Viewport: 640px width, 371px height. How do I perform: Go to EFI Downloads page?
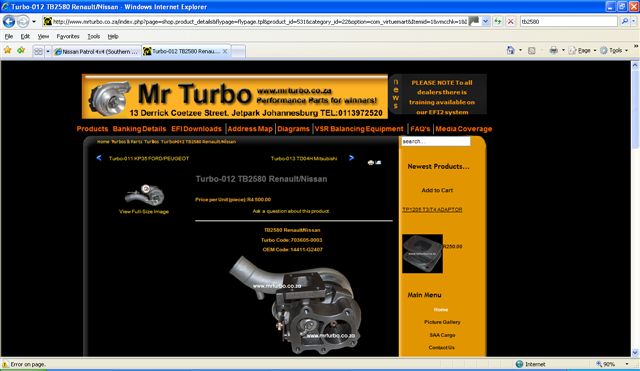click(x=196, y=129)
